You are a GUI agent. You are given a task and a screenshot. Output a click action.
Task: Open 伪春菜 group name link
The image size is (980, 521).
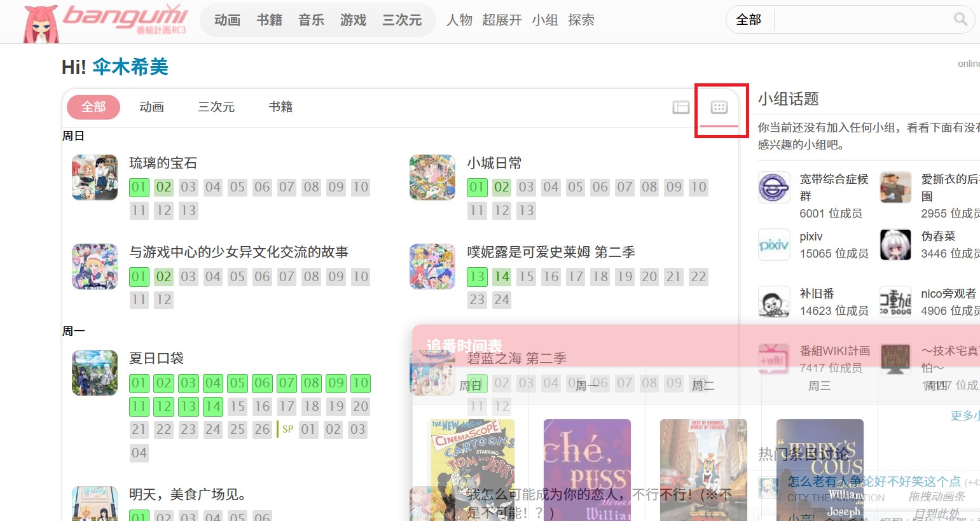938,236
